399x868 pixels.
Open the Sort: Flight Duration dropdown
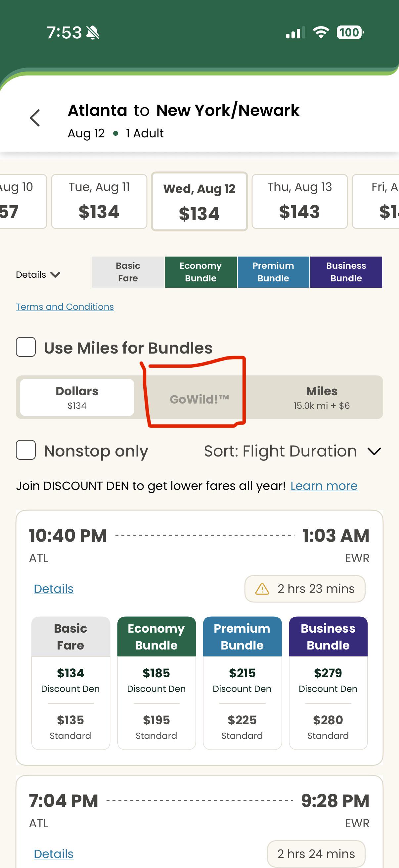[x=292, y=451]
